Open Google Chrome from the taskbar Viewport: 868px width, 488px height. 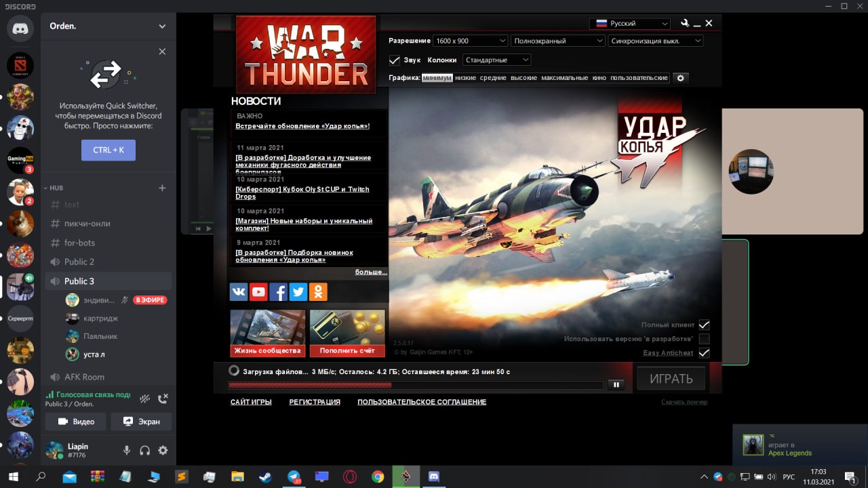coord(378,476)
